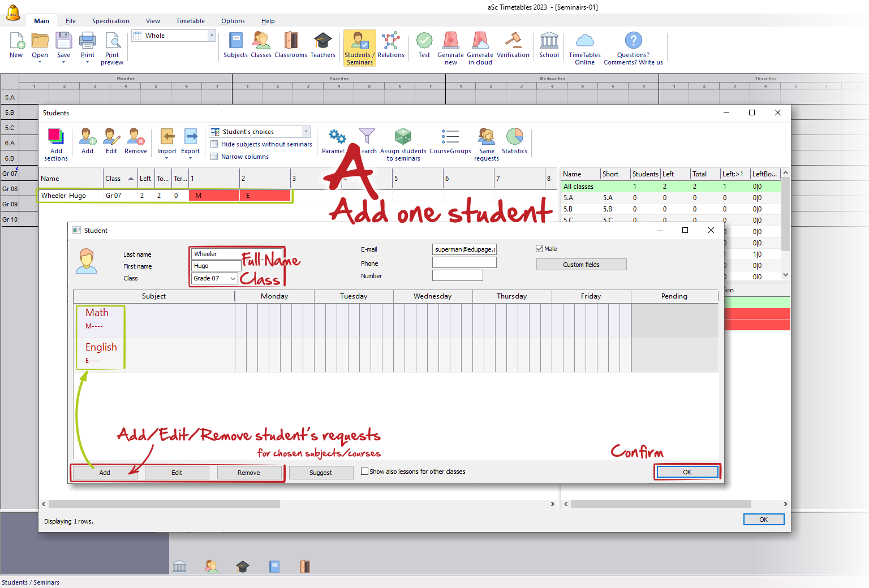Screen dimensions: 869x588
Task: Confirm Student dialog with OK
Action: pos(687,472)
